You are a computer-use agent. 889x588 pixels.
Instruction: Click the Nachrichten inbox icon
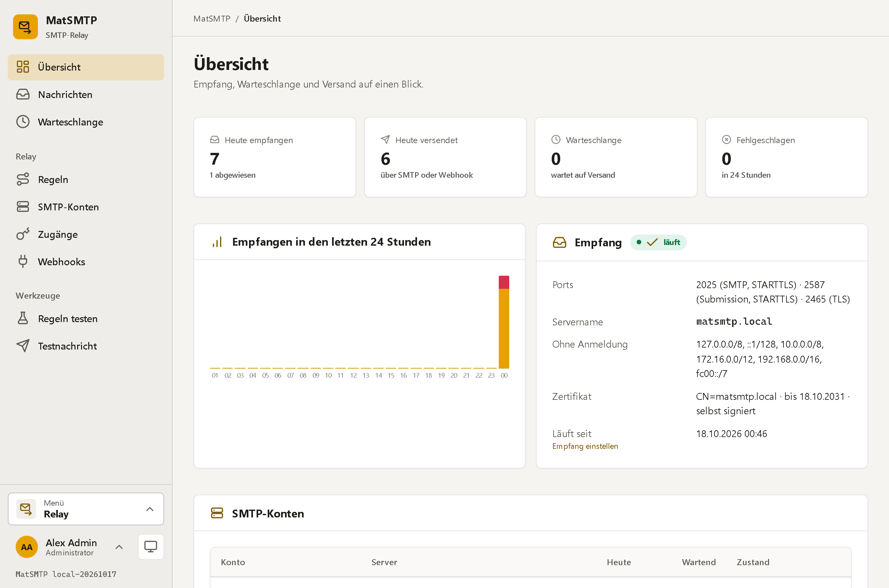[x=23, y=94]
